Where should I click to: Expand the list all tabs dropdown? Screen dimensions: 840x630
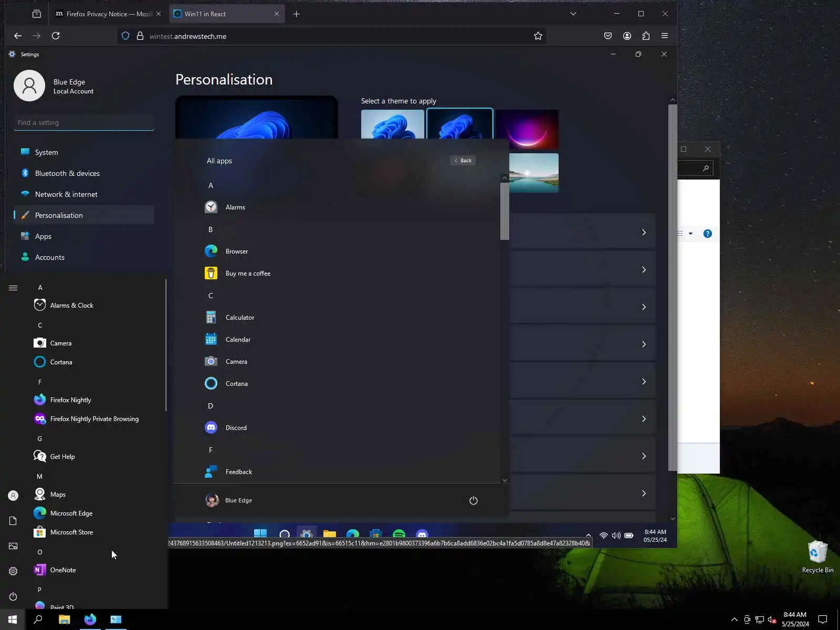573,14
